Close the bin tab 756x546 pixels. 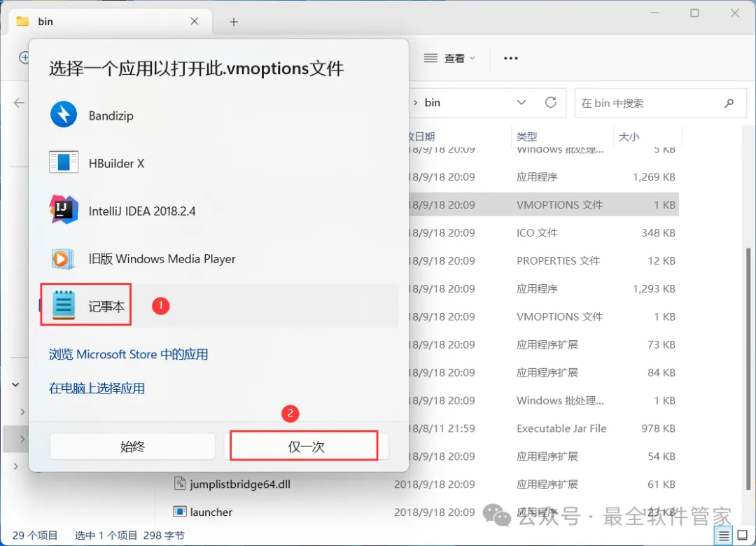(x=195, y=21)
